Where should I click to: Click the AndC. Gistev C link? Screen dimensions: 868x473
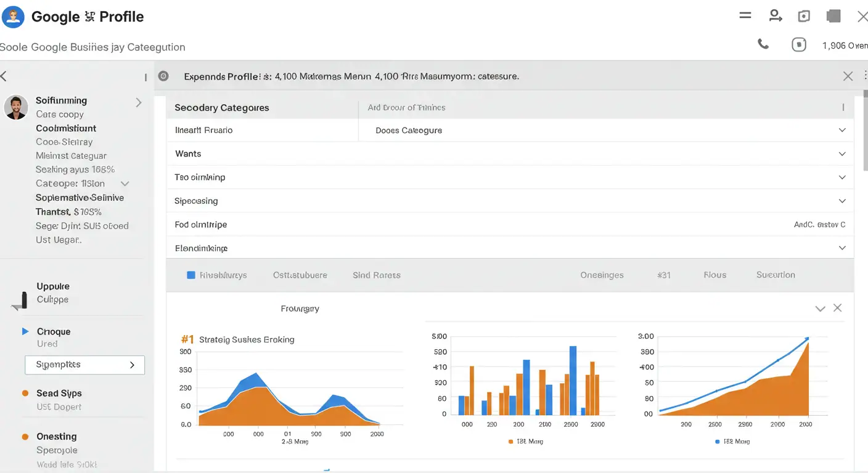819,225
